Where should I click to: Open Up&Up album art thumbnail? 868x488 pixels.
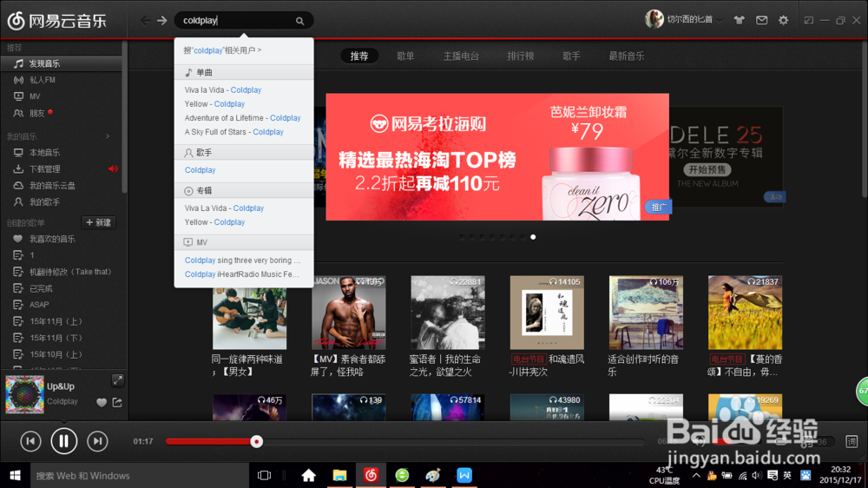point(24,394)
